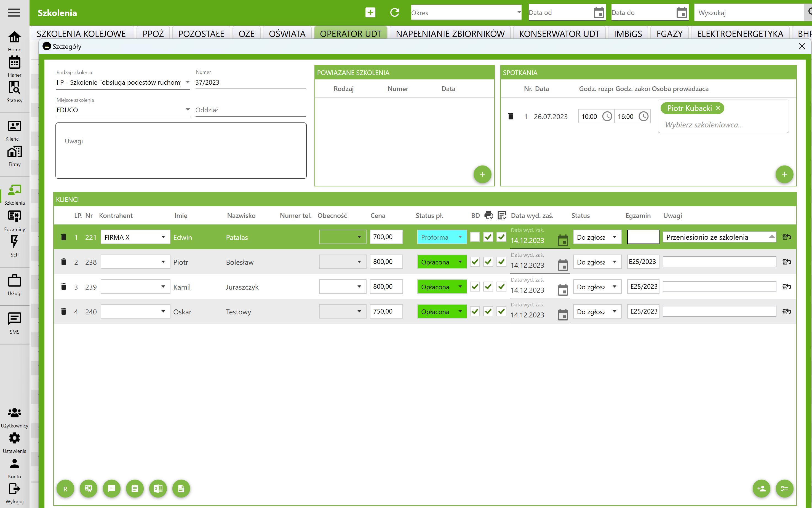Toggle document checkbox for Piotr Bolesław
This screenshot has height=508, width=812.
(x=501, y=262)
